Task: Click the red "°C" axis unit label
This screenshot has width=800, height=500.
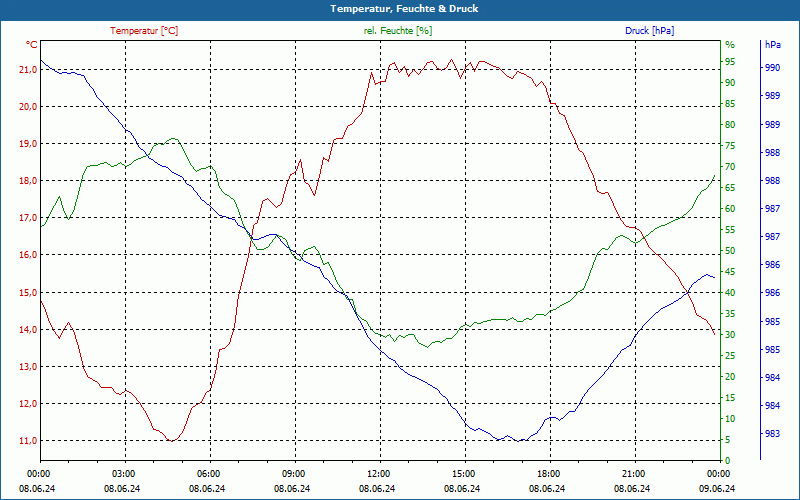Action: coord(32,45)
